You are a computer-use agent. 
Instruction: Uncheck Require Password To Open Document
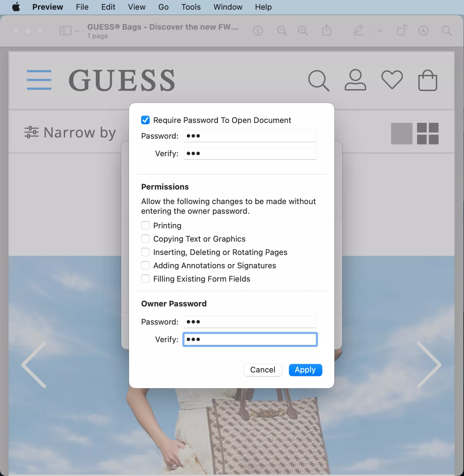tap(145, 120)
